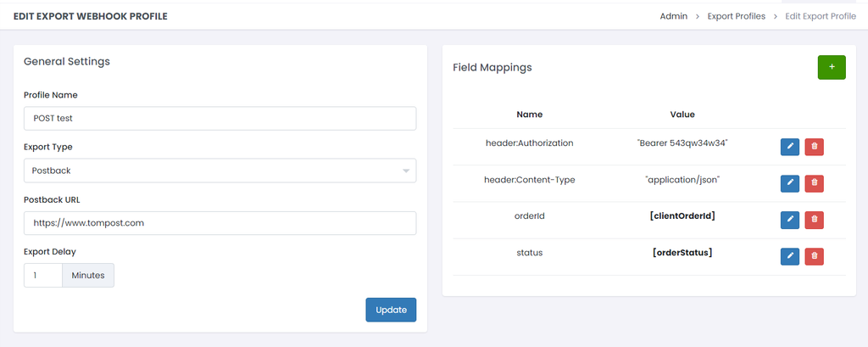Edit the header:Authorization mapping
Viewport: 868px width, 347px height.
789,147
